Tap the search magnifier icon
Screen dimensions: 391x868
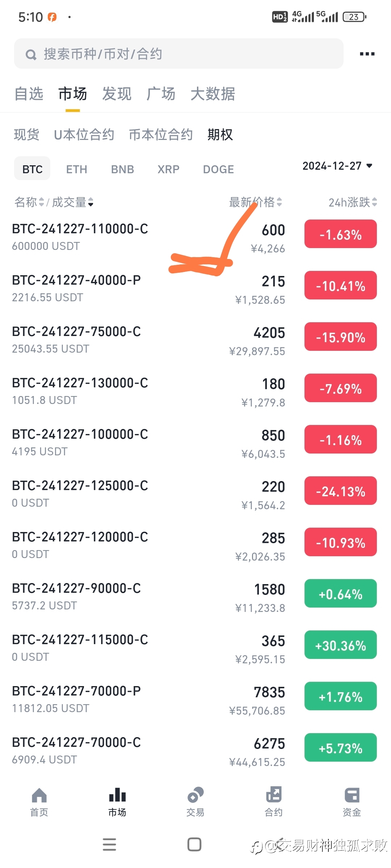31,55
